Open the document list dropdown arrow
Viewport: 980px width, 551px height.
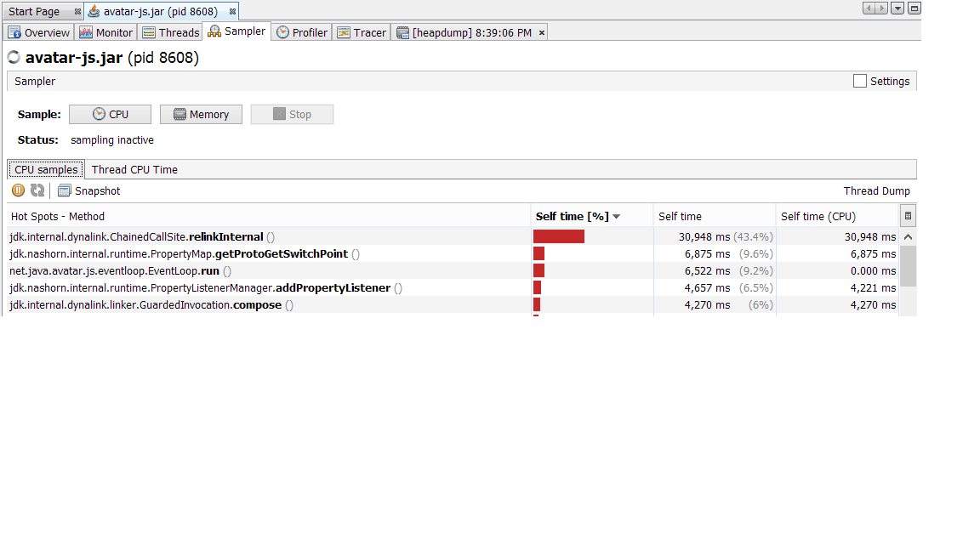point(897,9)
